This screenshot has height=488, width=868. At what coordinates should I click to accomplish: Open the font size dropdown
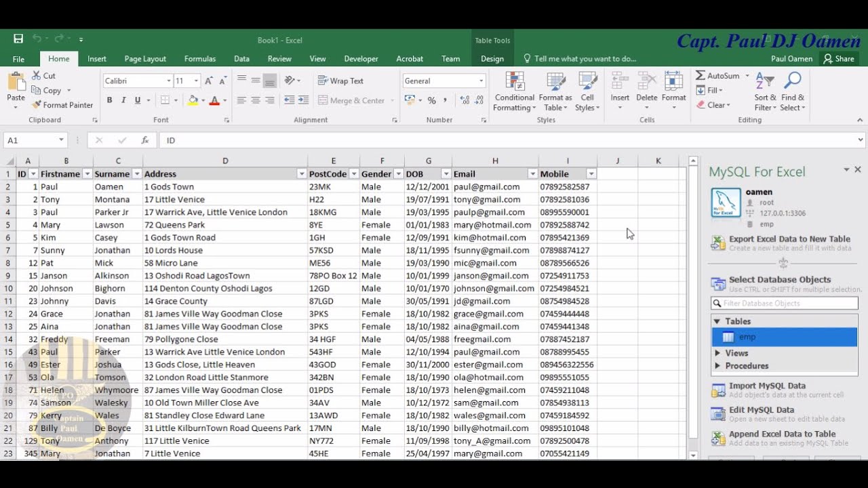coord(197,81)
